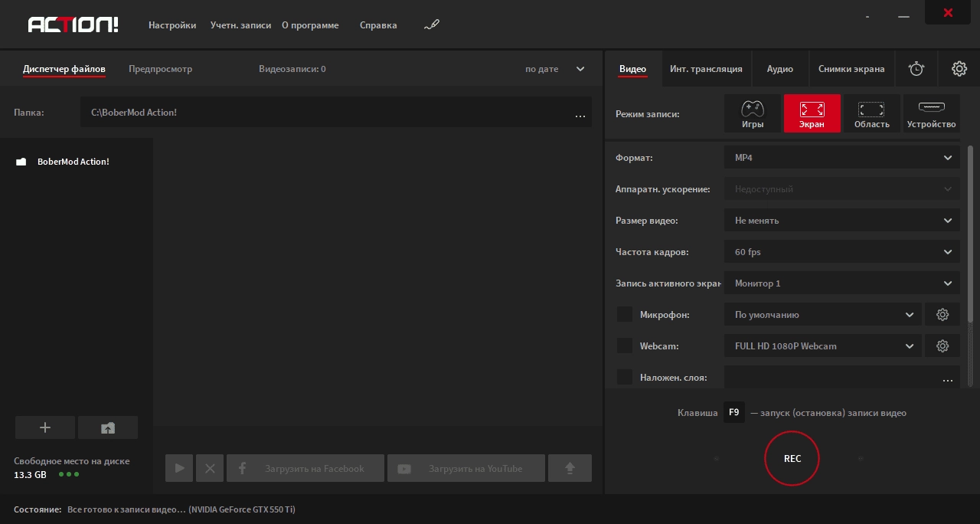Click Загрузить на Facebook button
This screenshot has height=524, width=980.
coord(305,468)
